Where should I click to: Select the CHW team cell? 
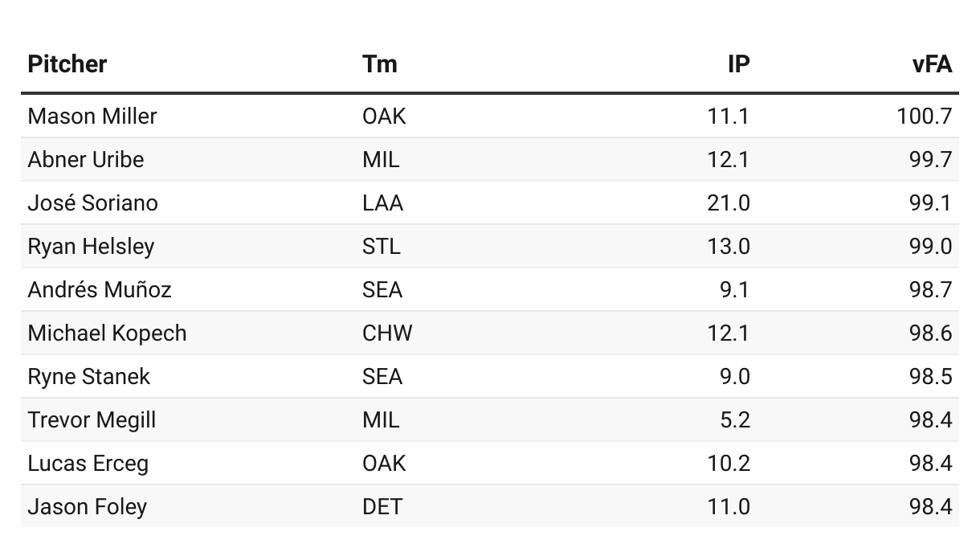[x=386, y=333]
